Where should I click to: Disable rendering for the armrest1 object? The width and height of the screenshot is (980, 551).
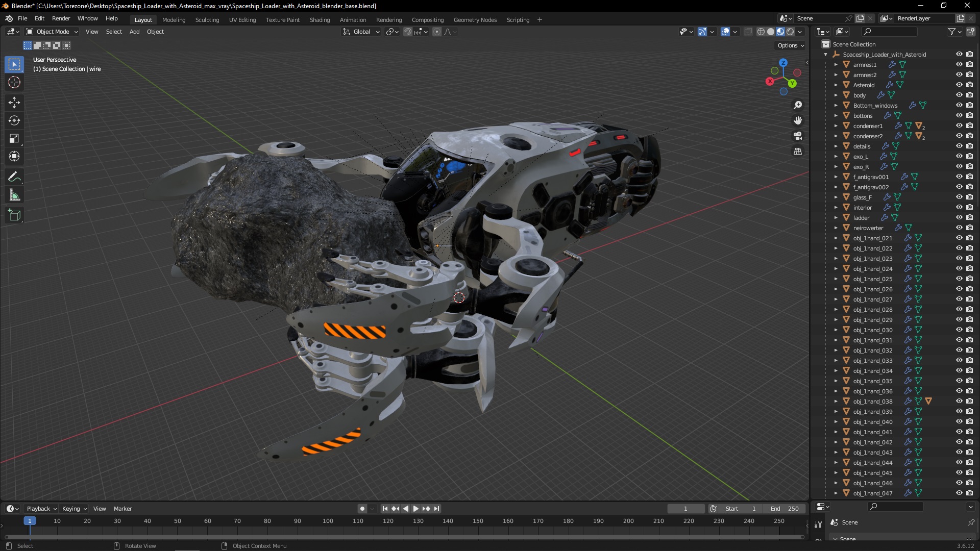click(969, 65)
